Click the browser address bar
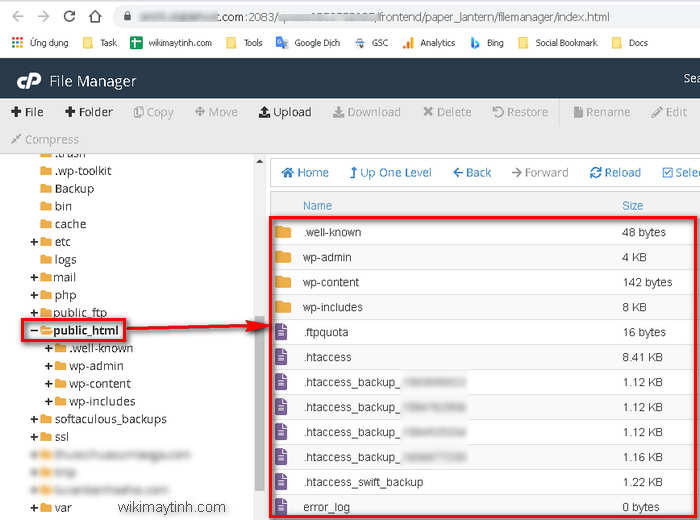The height and width of the screenshot is (520, 700). pyautogui.click(x=400, y=17)
